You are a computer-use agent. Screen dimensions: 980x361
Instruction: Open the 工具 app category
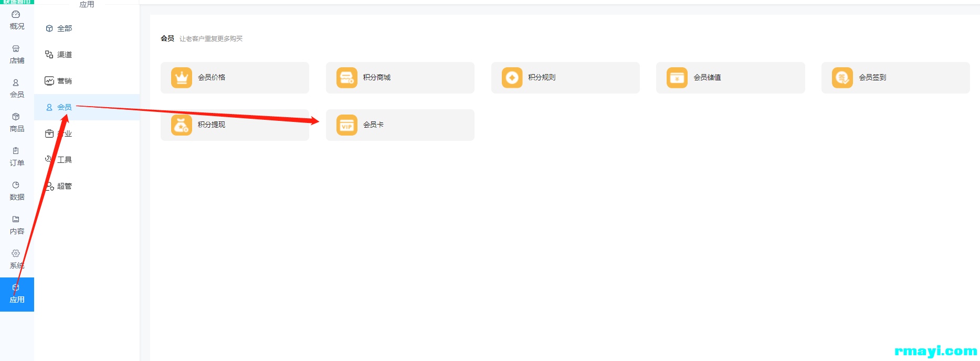64,160
